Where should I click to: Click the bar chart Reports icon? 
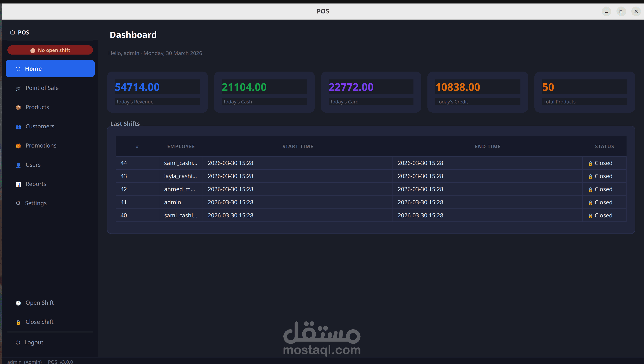(x=18, y=184)
